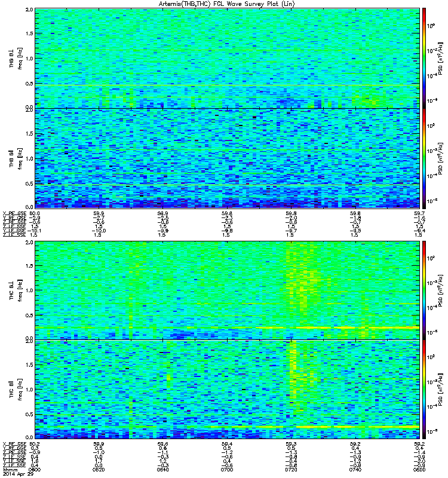Click the X_RE_GSE value 60.2

tap(35, 444)
